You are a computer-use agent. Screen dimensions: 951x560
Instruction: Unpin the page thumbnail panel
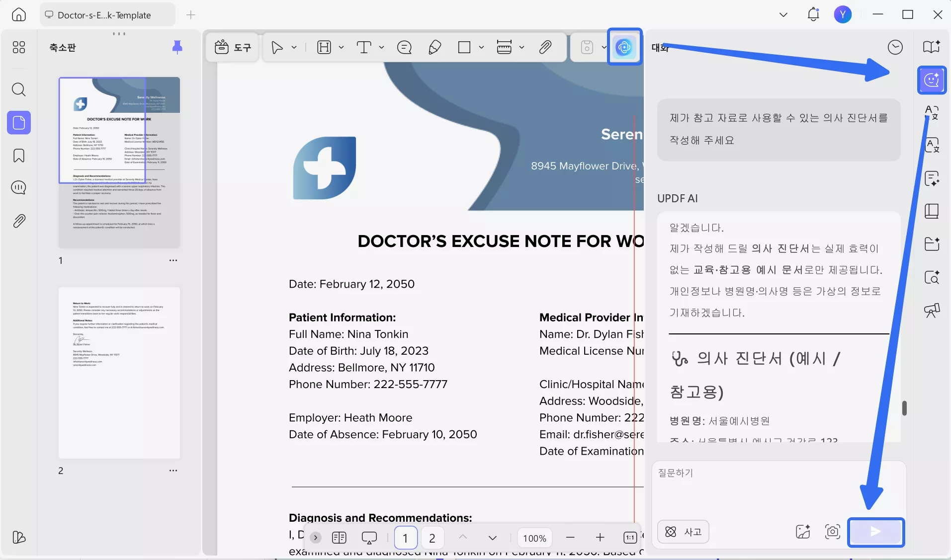pyautogui.click(x=177, y=47)
